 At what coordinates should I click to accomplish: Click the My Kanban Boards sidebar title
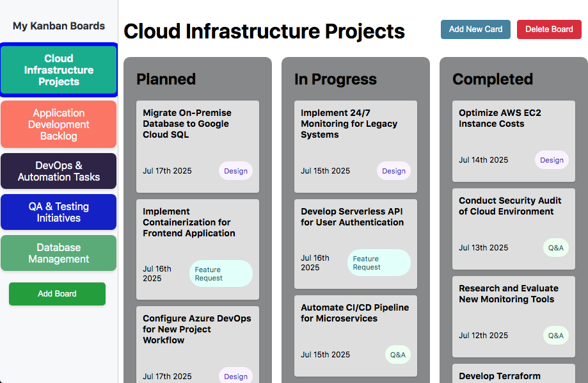(59, 26)
